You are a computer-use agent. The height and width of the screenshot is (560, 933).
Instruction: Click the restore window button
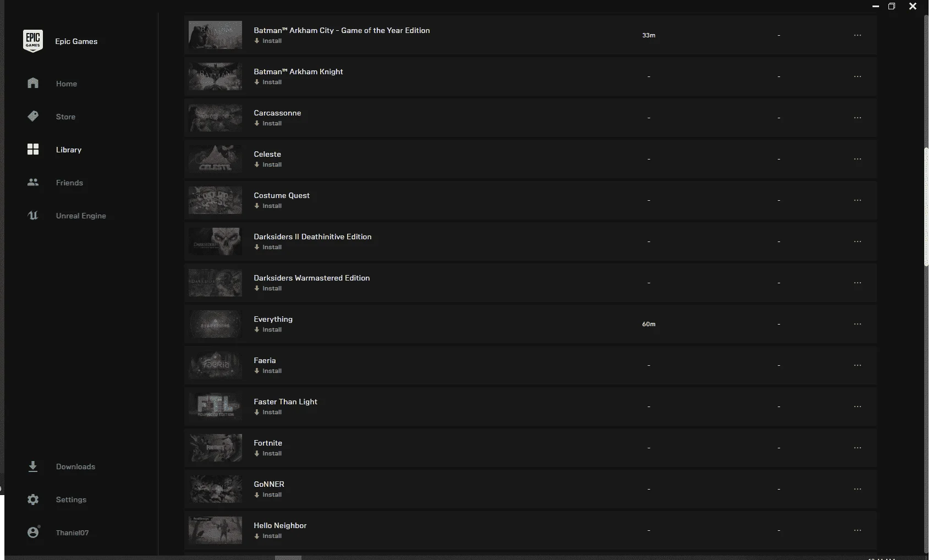coord(892,6)
